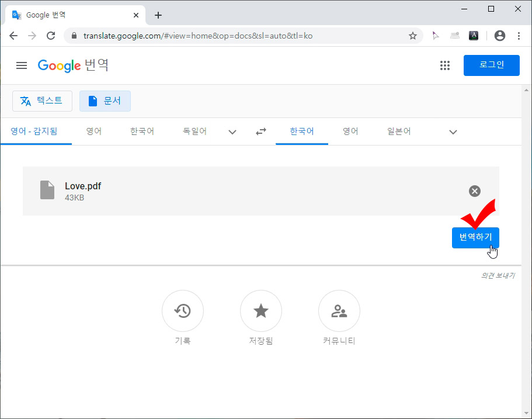The image size is (532, 419).
Task: Maximize the Chrome window
Action: (491, 9)
